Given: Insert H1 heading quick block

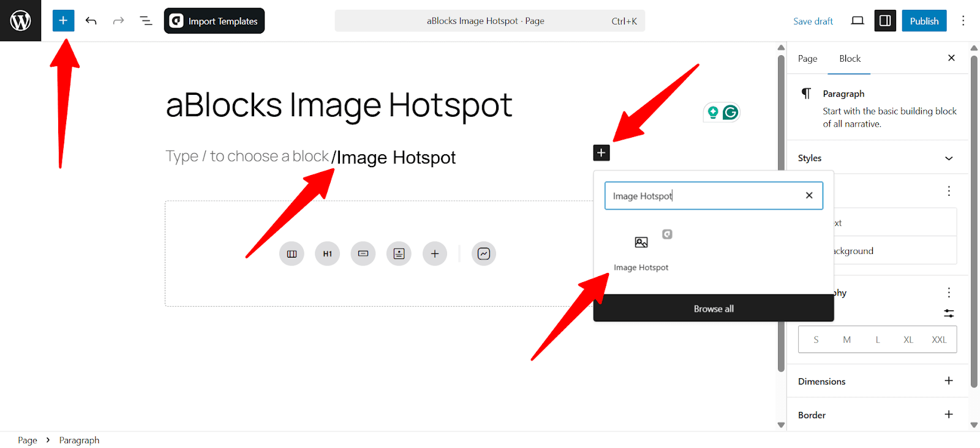Looking at the screenshot, I should [x=328, y=254].
